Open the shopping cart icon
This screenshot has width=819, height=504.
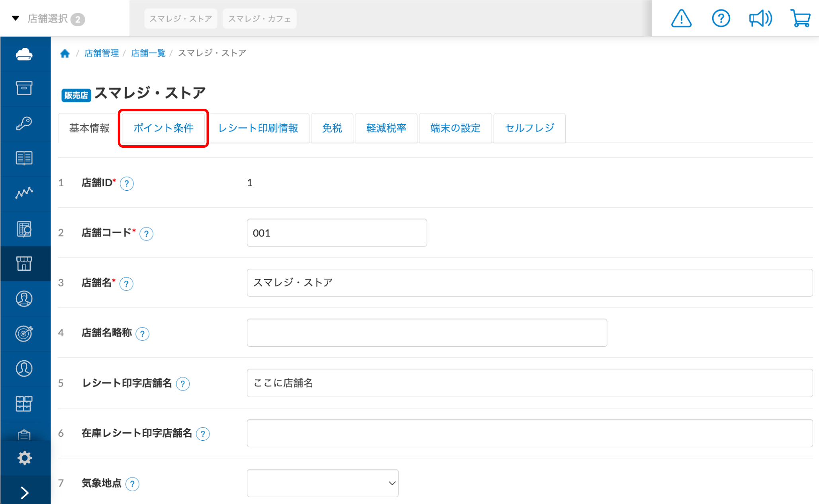point(800,19)
